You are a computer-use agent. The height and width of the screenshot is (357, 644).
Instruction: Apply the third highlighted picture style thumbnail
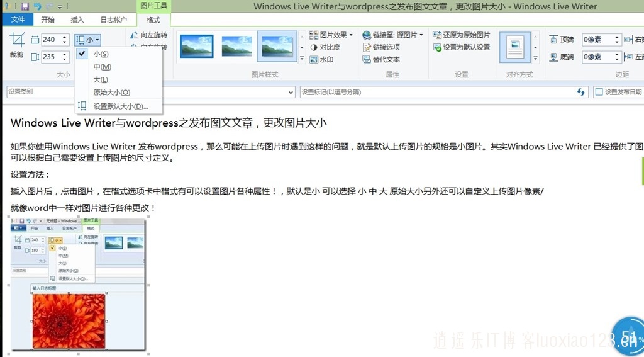click(277, 46)
